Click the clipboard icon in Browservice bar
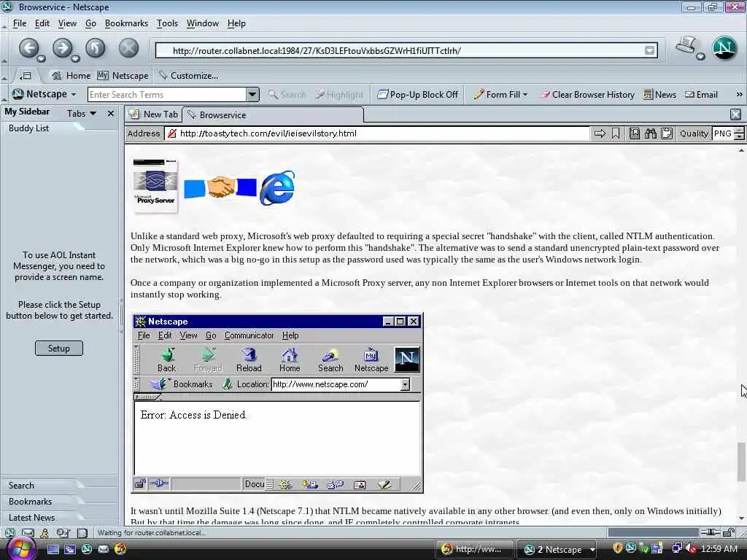 pos(667,134)
